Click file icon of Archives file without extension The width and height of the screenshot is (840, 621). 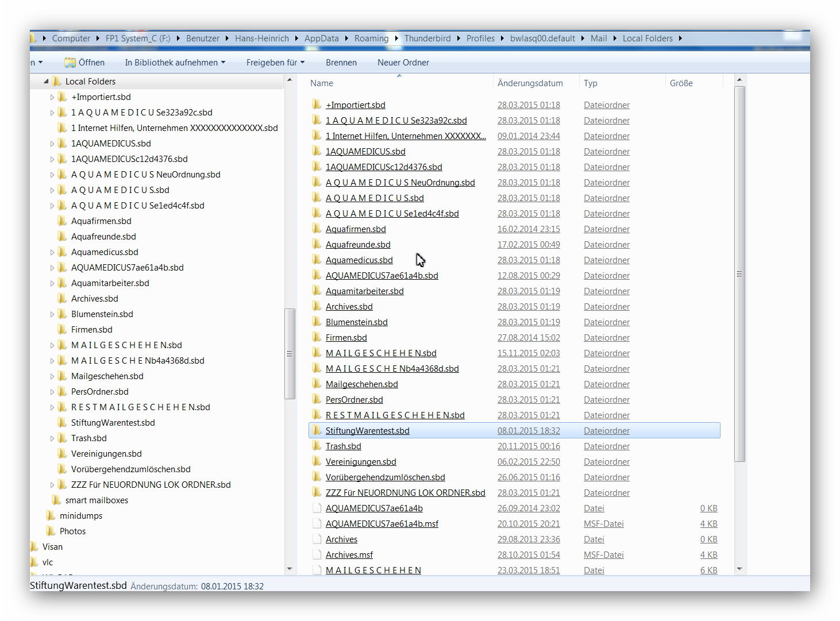tap(317, 539)
